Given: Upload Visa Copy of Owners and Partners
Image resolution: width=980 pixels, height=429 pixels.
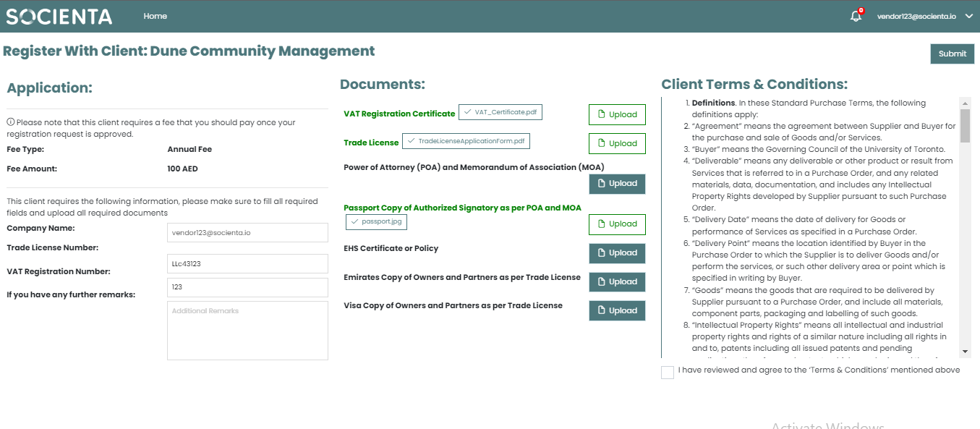Looking at the screenshot, I should click(617, 311).
